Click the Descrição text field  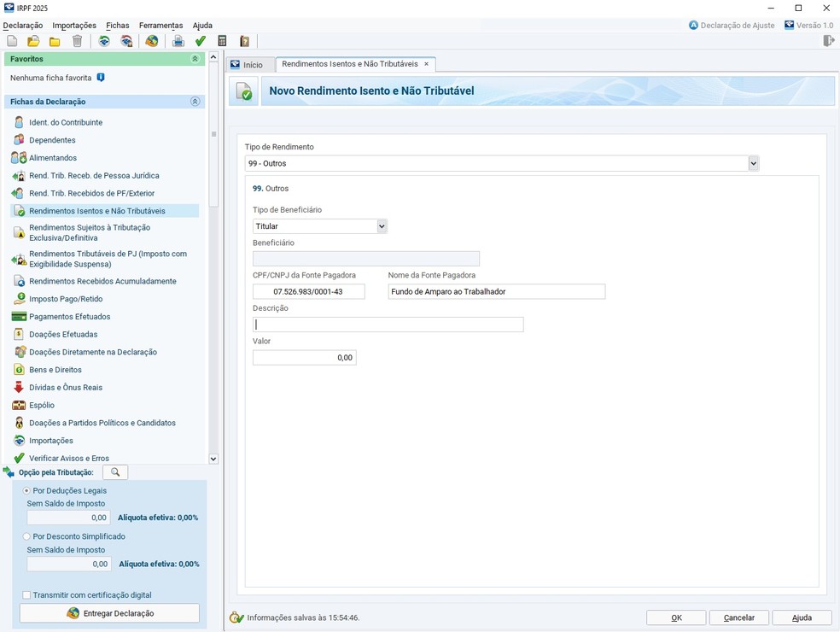click(x=388, y=325)
